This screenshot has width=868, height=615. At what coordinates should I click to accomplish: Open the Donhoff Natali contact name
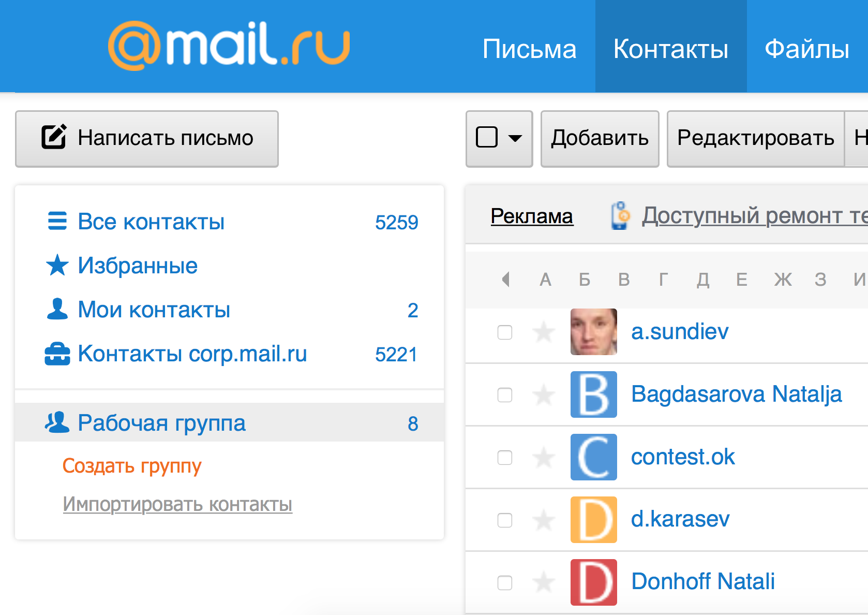click(703, 581)
